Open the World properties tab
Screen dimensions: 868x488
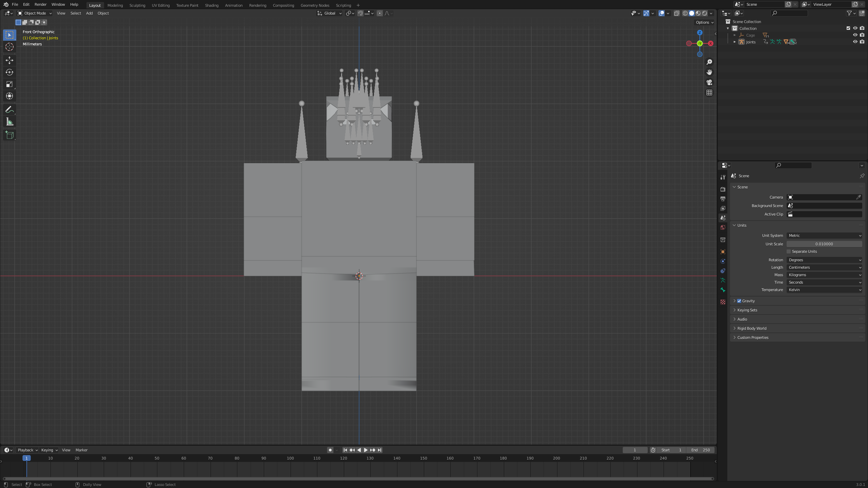[723, 227]
